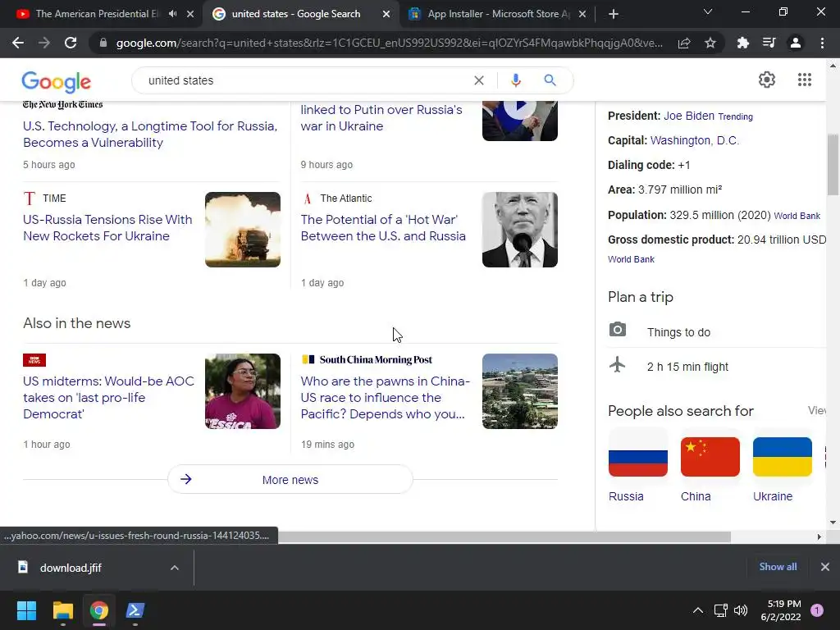Start voice search with microphone icon
Image resolution: width=840 pixels, height=630 pixels.
(x=515, y=80)
